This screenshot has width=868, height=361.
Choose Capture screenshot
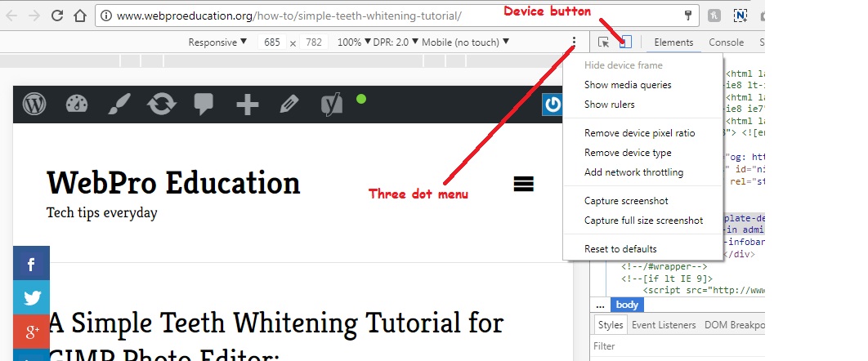click(x=642, y=201)
